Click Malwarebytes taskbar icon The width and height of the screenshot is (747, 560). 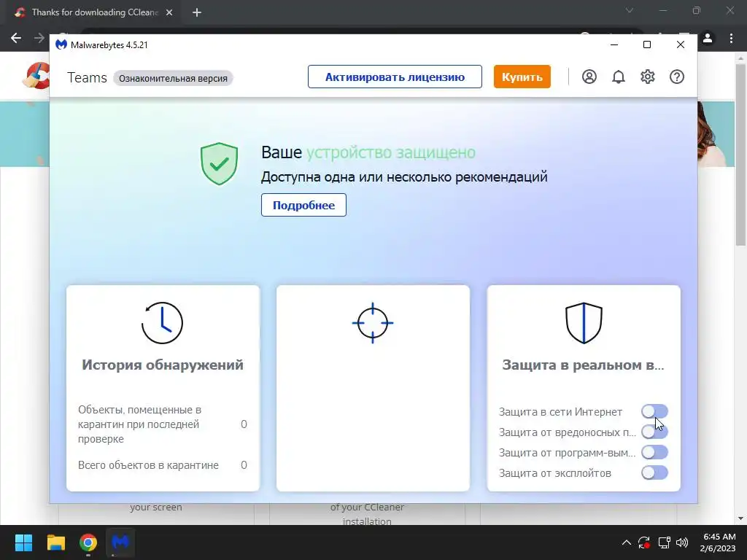pos(120,542)
